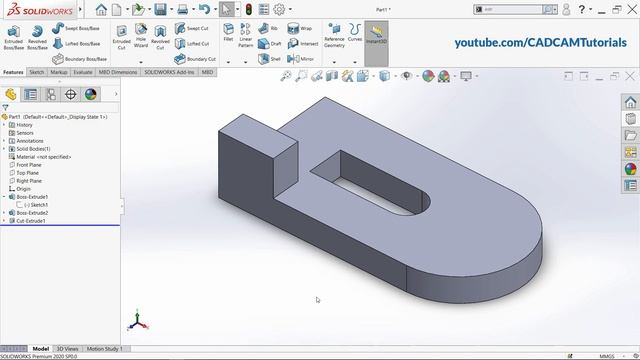Select Cut-Extrude1 feature
This screenshot has width=640, height=360.
point(27,221)
